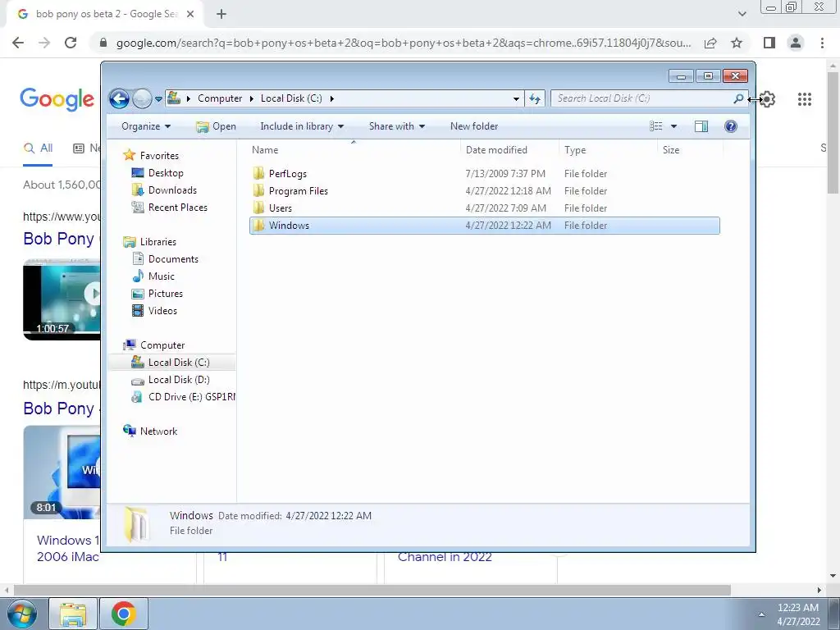Open a new Chrome tab
This screenshot has height=630, width=840.
click(x=221, y=15)
